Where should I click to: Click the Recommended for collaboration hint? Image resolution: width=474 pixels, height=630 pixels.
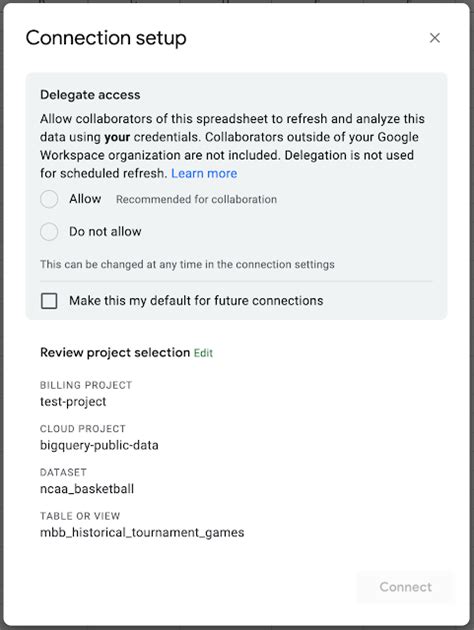pos(196,199)
